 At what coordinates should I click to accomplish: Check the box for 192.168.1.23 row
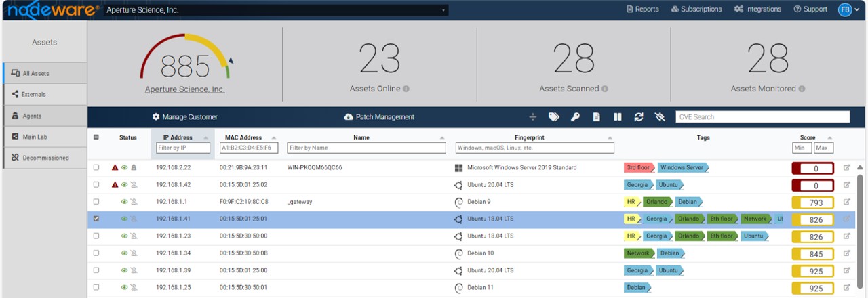pos(96,236)
